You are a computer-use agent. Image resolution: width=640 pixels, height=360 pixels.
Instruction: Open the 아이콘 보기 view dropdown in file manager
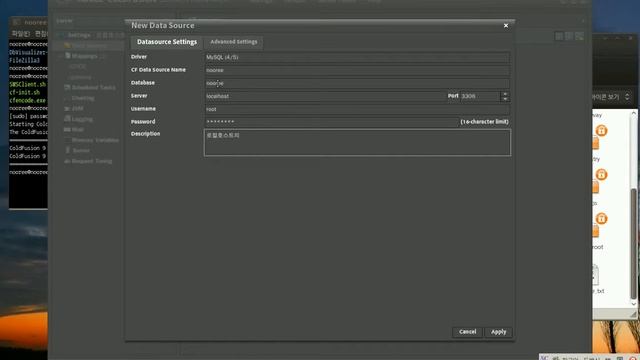click(x=611, y=97)
